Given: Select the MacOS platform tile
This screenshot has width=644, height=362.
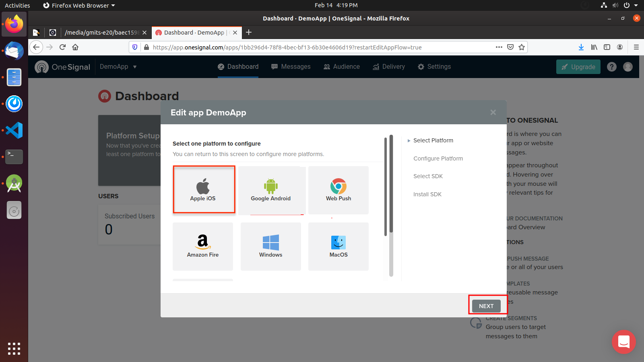Looking at the screenshot, I should pyautogui.click(x=339, y=247).
